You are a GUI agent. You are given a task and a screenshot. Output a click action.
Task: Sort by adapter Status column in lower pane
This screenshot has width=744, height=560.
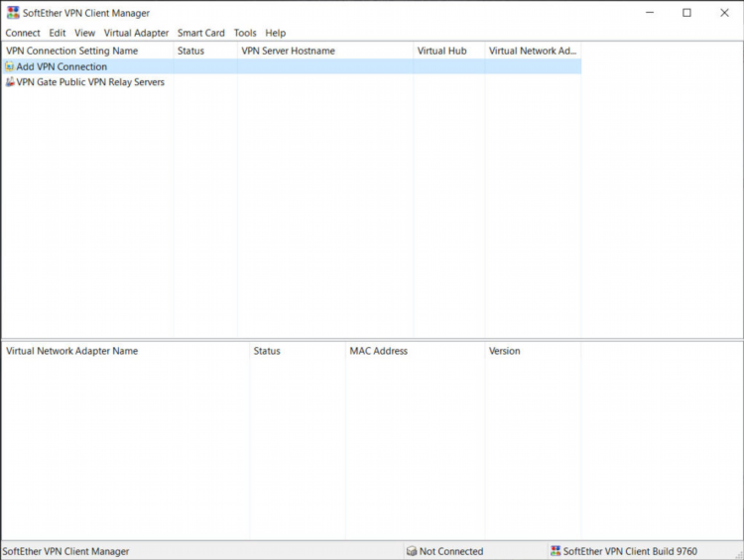pos(298,351)
